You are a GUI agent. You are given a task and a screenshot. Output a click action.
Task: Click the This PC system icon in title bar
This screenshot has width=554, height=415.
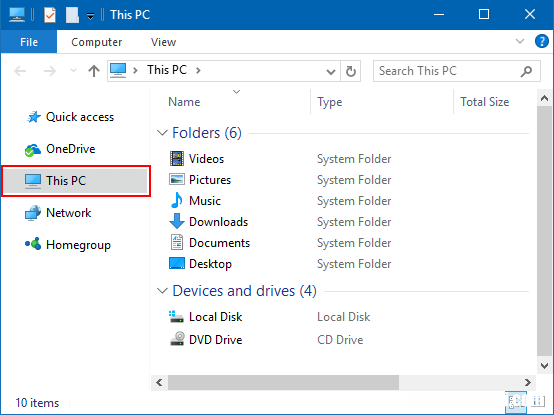(x=17, y=15)
